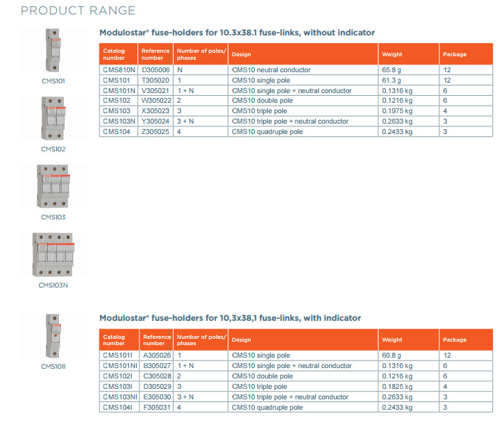Screen dimensions: 504x425
Task: Click the CMS102 image caption
Action: tap(53, 149)
